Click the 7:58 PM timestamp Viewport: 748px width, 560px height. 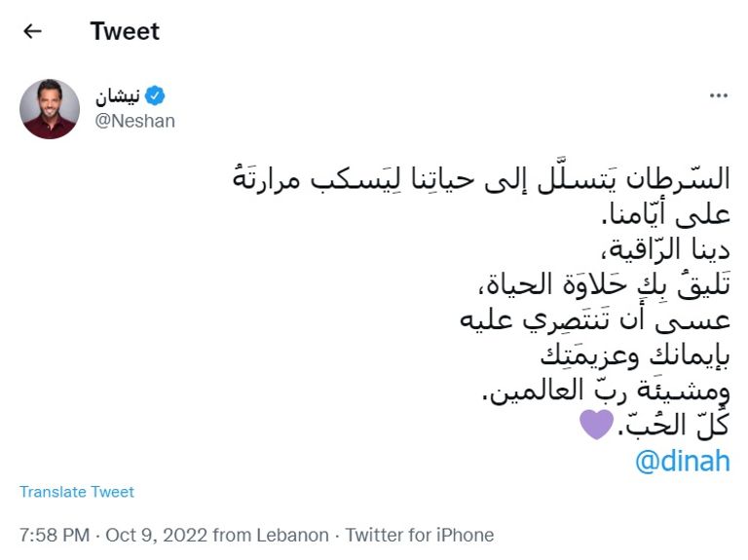(55, 535)
